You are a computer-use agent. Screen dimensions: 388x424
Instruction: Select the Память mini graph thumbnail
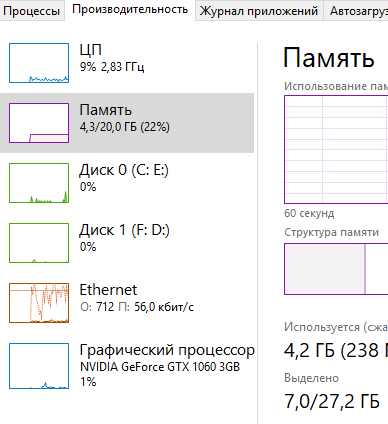tap(39, 123)
